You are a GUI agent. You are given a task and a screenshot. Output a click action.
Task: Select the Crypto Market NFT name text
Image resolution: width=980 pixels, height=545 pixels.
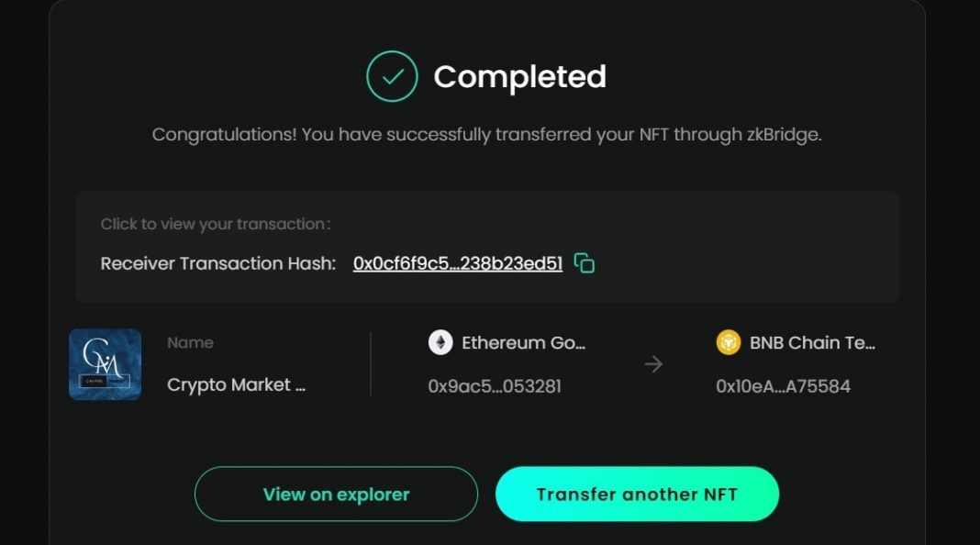pos(236,385)
